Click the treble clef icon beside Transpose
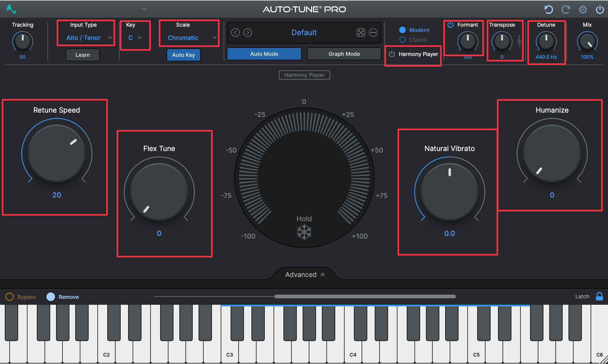 (519, 41)
